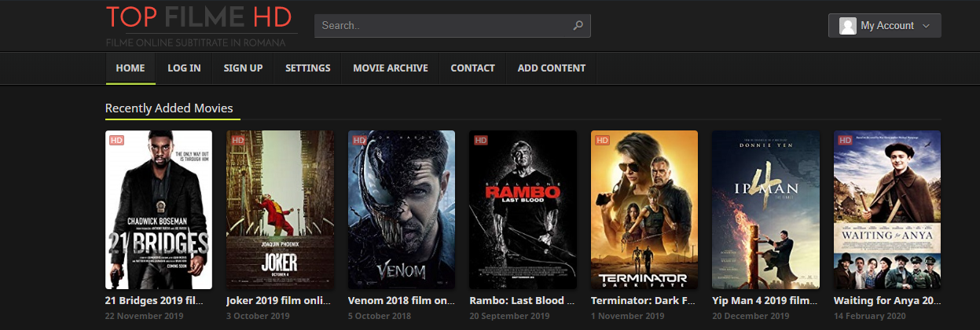Click the HD badge on Joker poster
The image size is (980, 330).
(237, 140)
